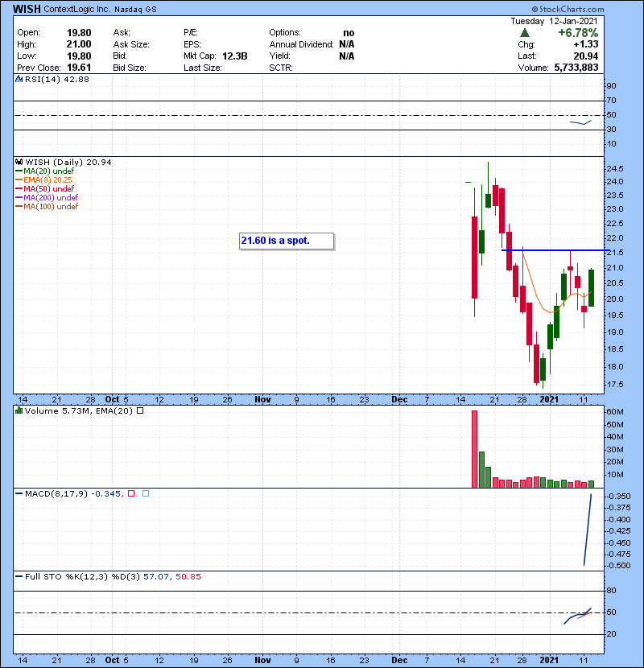Click the Options value 'no'

[349, 33]
